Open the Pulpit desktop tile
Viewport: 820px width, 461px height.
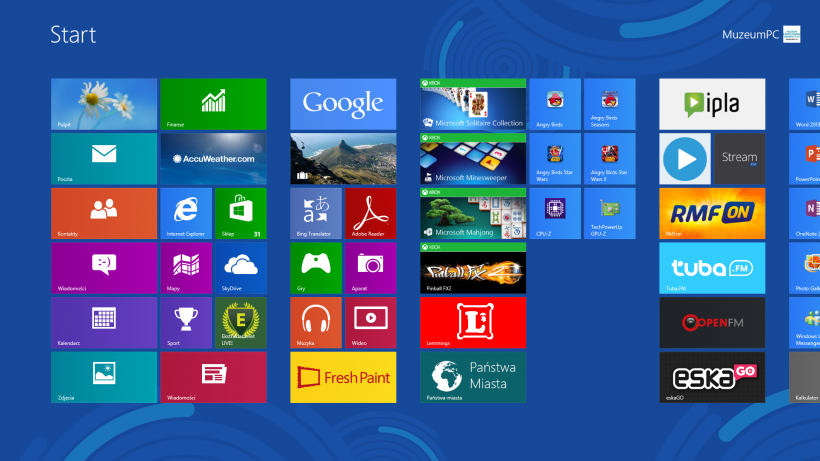tap(104, 104)
